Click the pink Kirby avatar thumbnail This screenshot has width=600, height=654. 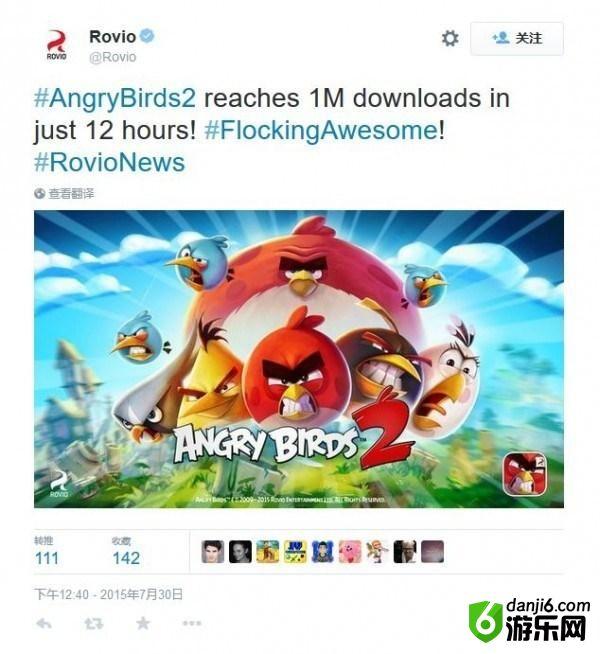[x=350, y=552]
